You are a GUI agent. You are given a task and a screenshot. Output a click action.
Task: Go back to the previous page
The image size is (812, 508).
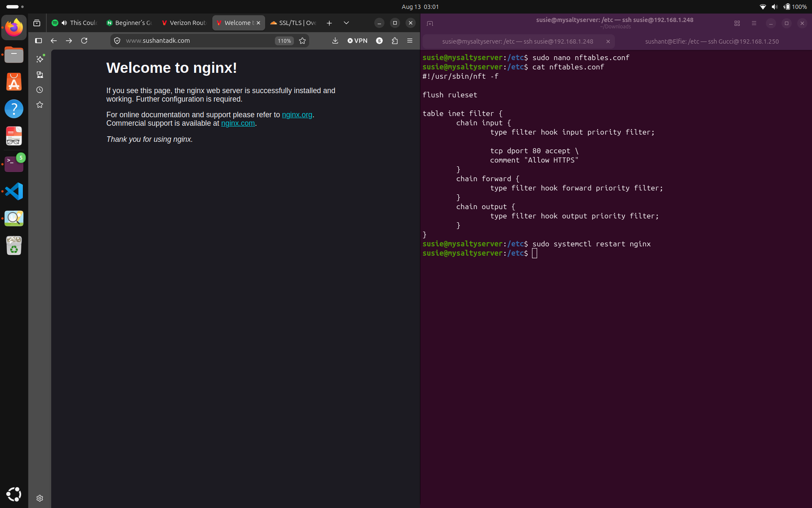pos(54,41)
